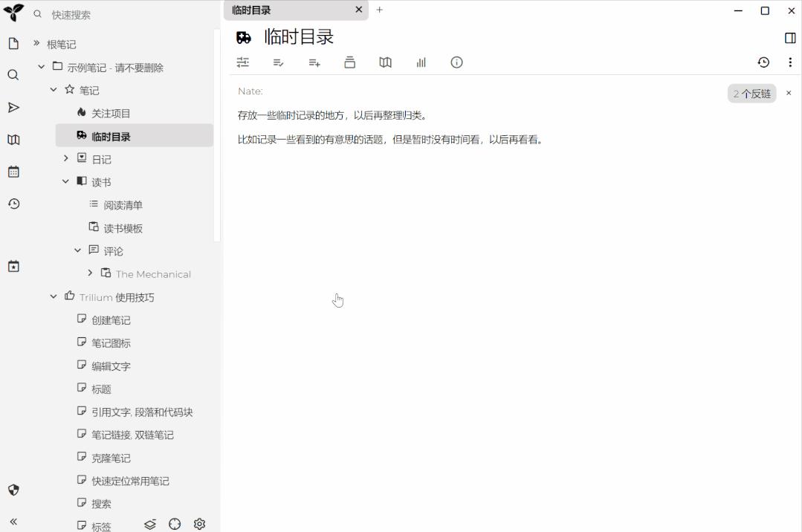Open a new tab with the plus button
Screen dimensions: 802x532
[x=380, y=10]
